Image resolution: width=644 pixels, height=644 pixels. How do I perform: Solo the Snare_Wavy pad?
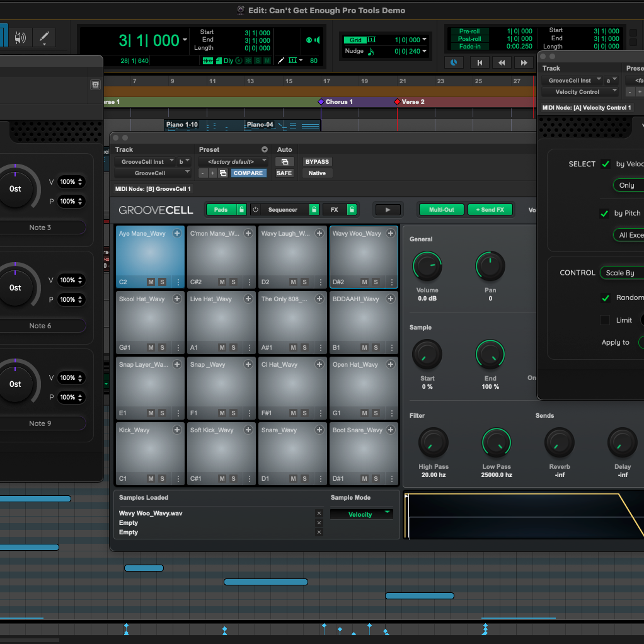tap(304, 478)
